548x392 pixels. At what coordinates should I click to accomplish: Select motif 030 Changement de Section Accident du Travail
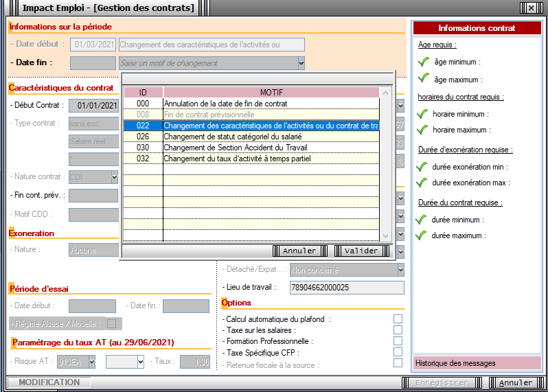(x=251, y=148)
